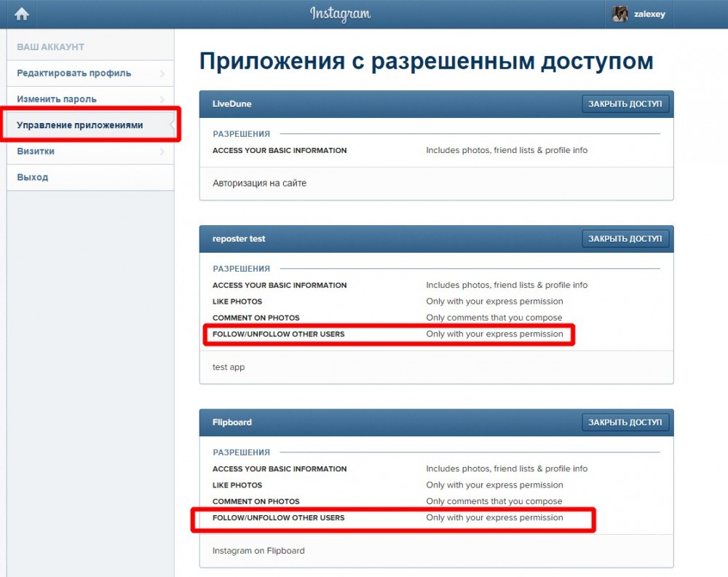Click the arrow next to Изменить пароль
728x577 pixels.
pos(162,99)
